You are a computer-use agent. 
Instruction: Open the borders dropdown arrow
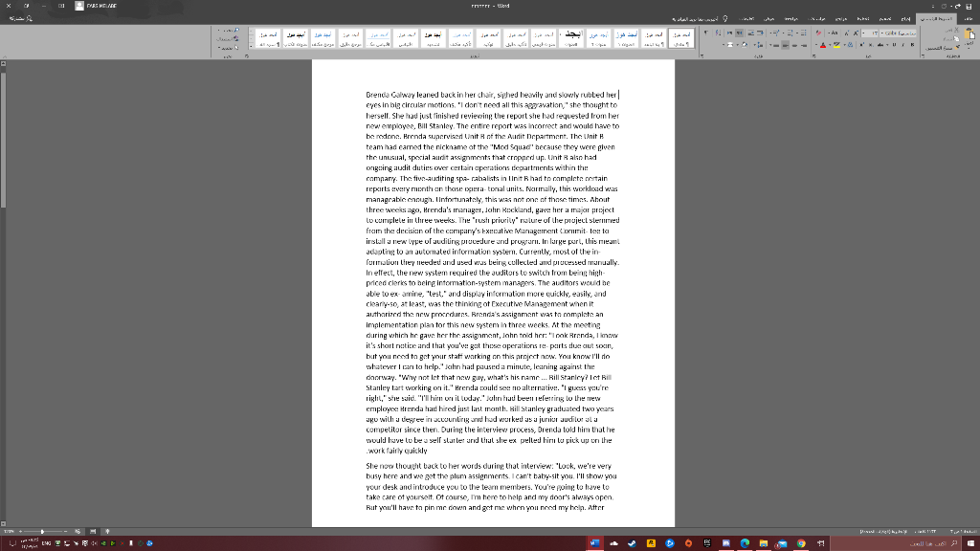pyautogui.click(x=724, y=45)
